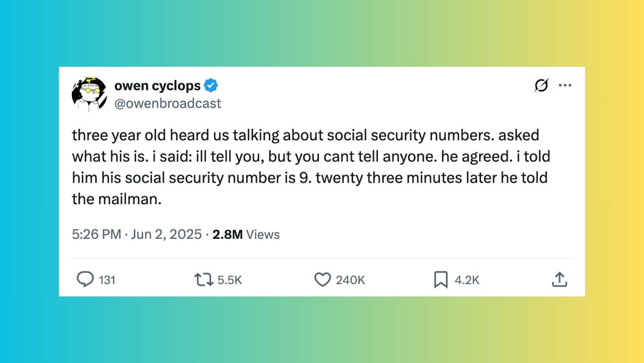Click the 5:26 PM timestamp

[96, 234]
